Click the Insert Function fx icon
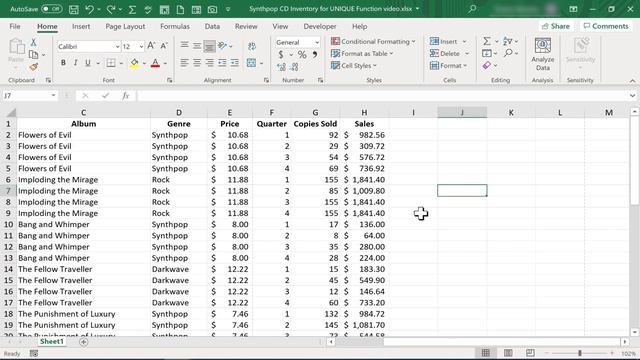The height and width of the screenshot is (360, 640). (126, 96)
